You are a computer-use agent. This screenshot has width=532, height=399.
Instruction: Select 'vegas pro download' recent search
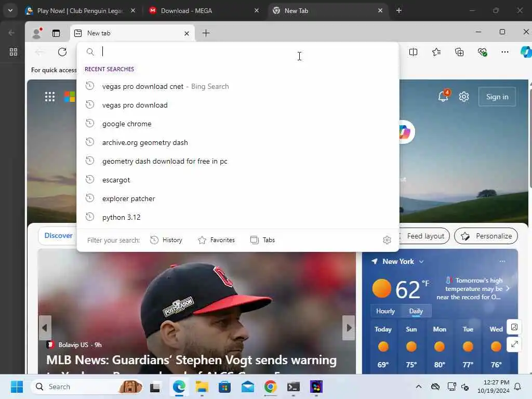237,105
